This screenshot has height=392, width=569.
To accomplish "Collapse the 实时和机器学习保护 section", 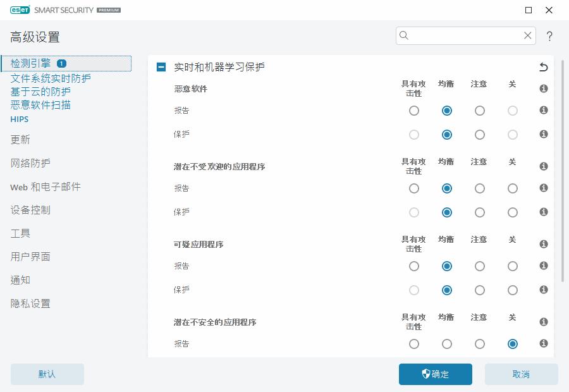I will coord(161,66).
